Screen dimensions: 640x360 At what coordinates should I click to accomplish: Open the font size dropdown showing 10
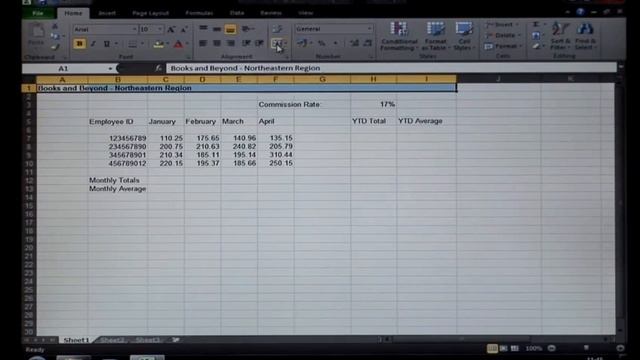(x=160, y=29)
